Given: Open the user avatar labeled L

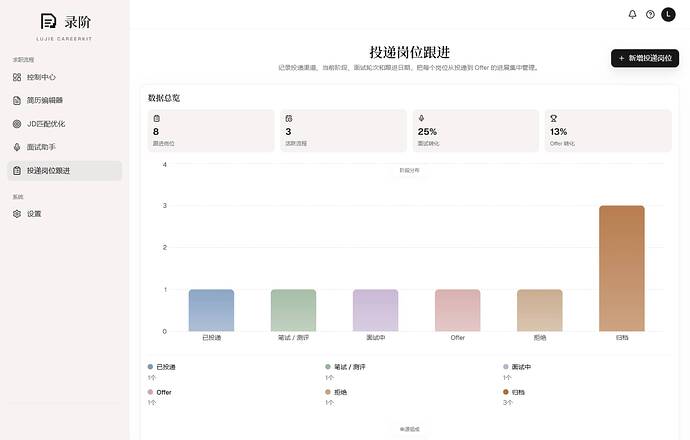Looking at the screenshot, I should tap(668, 15).
